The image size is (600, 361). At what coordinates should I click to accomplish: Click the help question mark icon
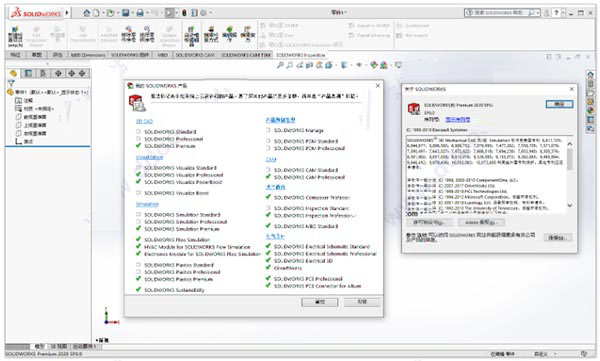pyautogui.click(x=557, y=13)
